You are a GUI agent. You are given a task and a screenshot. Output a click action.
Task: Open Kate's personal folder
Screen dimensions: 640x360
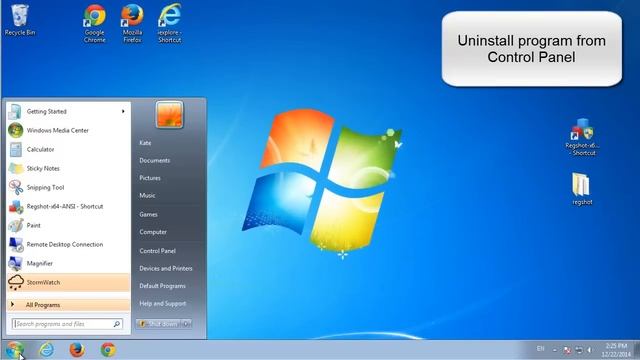pos(145,143)
